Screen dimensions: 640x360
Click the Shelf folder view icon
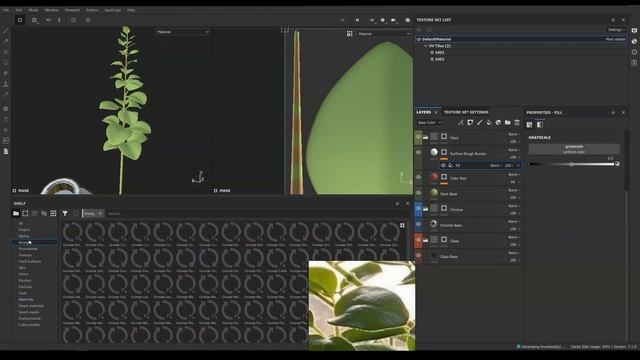pyautogui.click(x=16, y=213)
